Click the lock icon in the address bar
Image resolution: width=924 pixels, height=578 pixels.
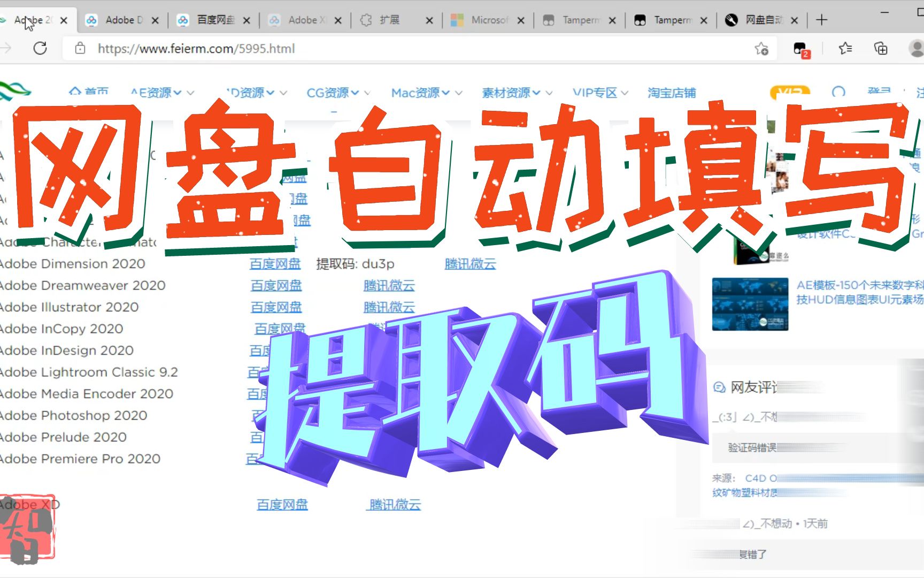pos(80,49)
